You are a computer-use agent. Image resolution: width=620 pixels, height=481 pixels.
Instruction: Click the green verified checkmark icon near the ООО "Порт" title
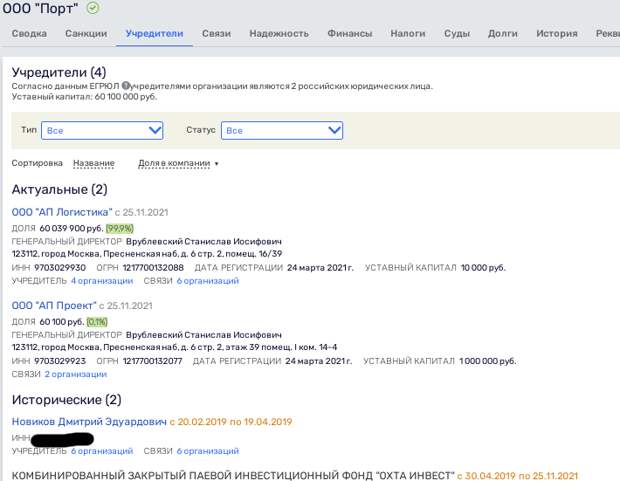[93, 8]
